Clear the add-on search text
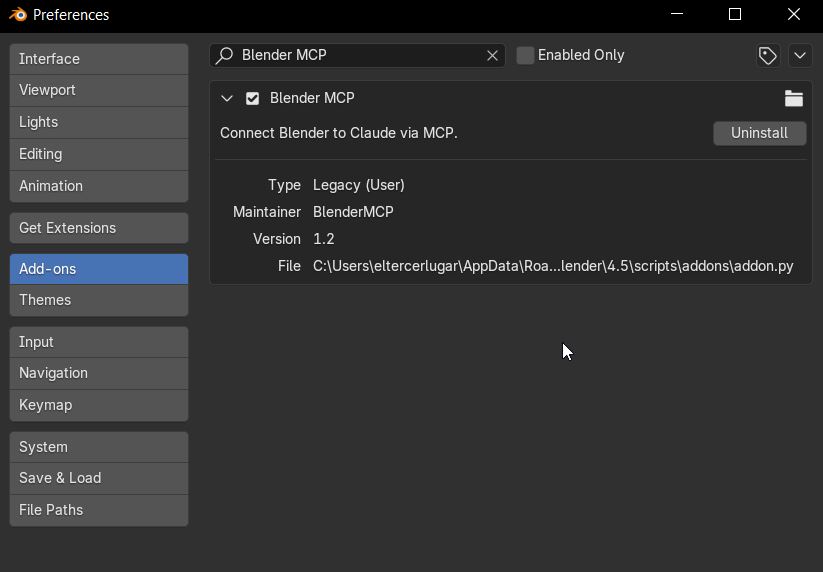The height and width of the screenshot is (572, 823). [492, 55]
